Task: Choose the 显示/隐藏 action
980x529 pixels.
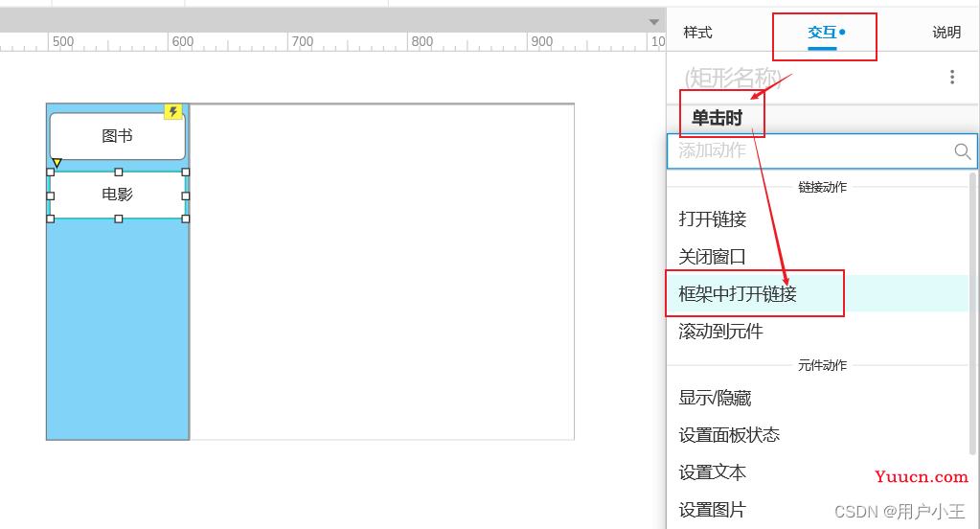Action: [715, 398]
